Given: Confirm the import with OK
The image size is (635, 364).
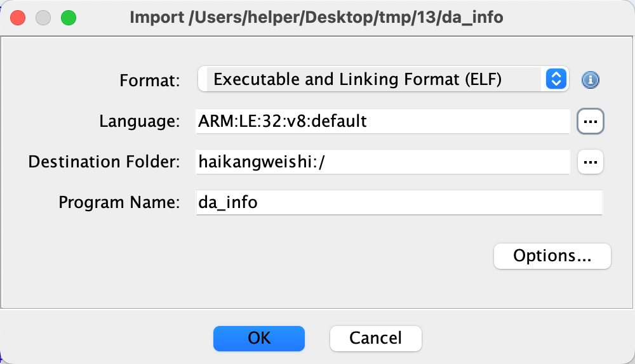Looking at the screenshot, I should click(259, 339).
